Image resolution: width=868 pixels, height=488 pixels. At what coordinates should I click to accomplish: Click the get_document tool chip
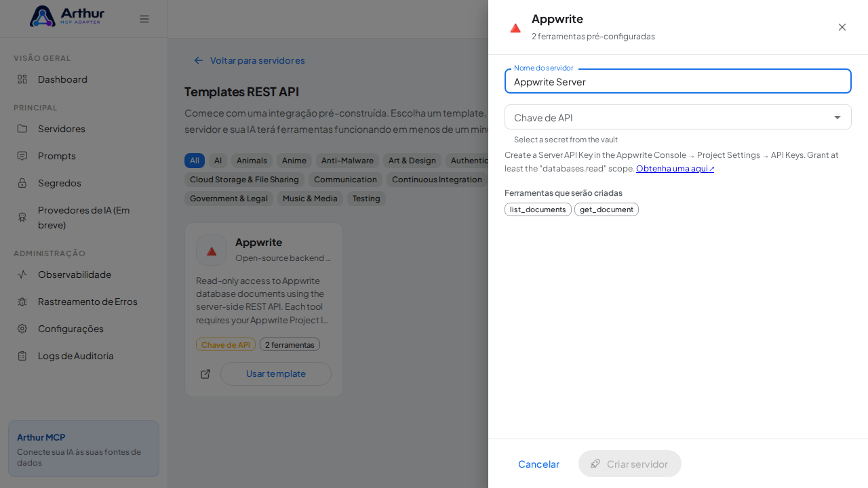(606, 209)
